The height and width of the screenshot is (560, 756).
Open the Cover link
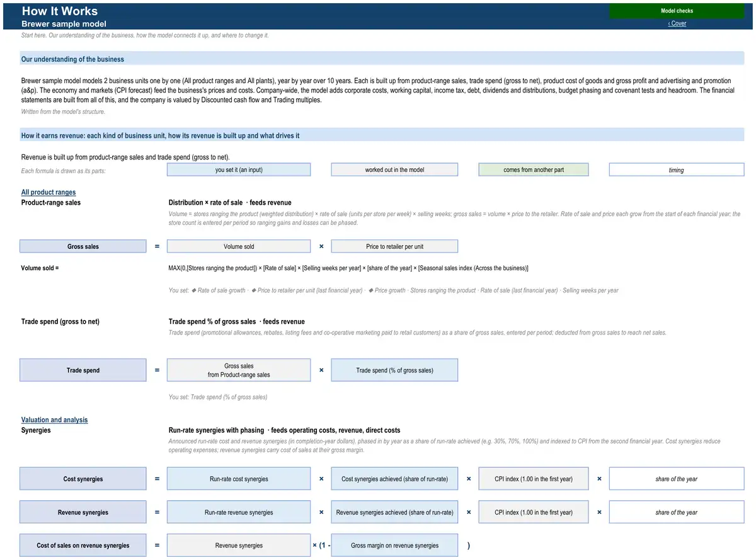pyautogui.click(x=677, y=23)
